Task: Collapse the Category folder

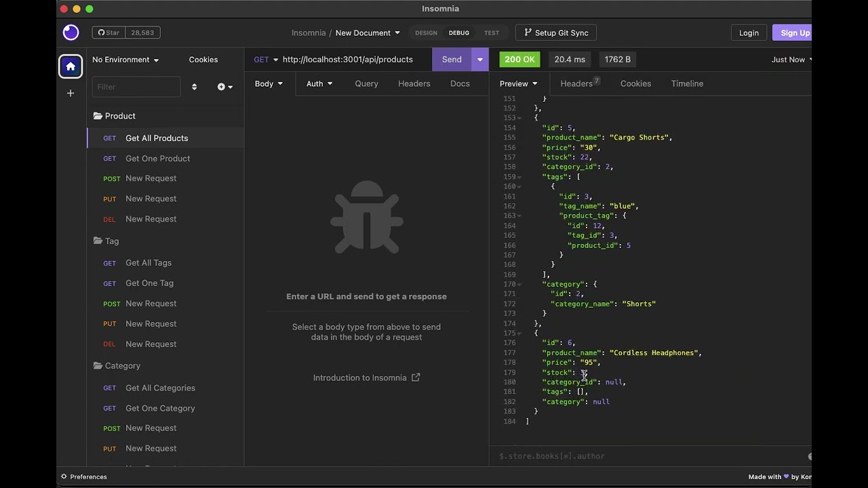Action: point(117,366)
